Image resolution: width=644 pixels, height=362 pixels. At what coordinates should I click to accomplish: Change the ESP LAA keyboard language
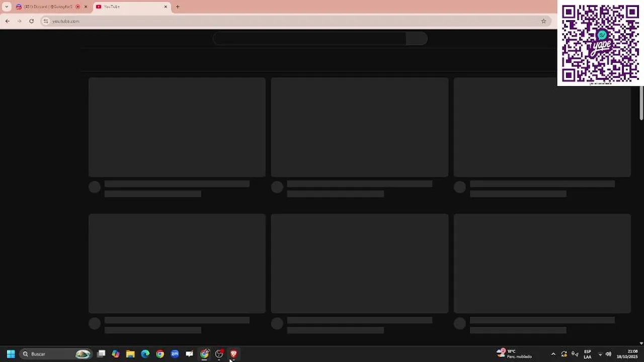click(587, 354)
